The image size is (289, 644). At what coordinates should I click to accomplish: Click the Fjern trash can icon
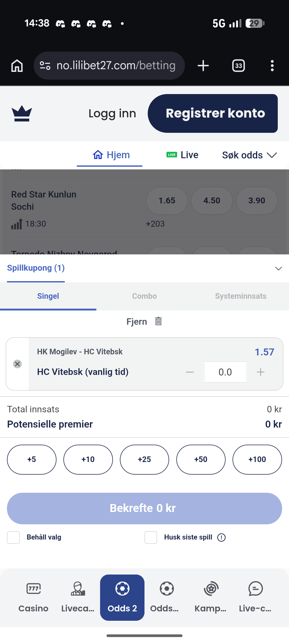[x=158, y=321]
